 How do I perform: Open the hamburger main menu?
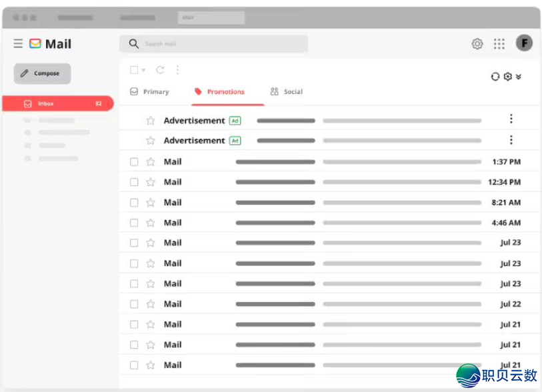(x=18, y=44)
